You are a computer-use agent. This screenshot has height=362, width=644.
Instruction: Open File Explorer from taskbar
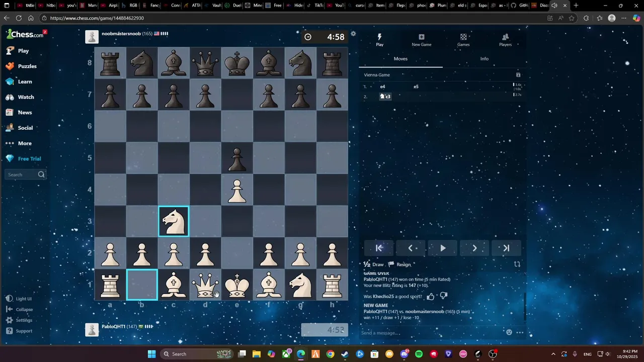[x=257, y=354]
